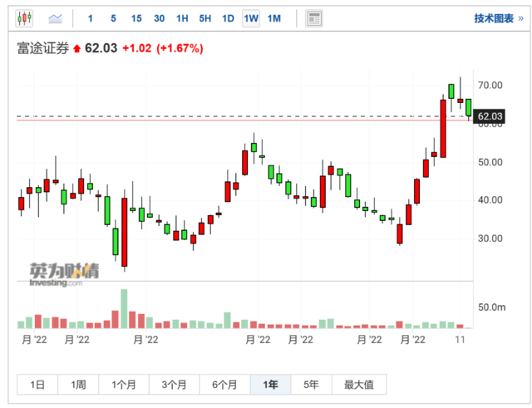
Task: Choose the 1周 time range
Action: point(78,385)
